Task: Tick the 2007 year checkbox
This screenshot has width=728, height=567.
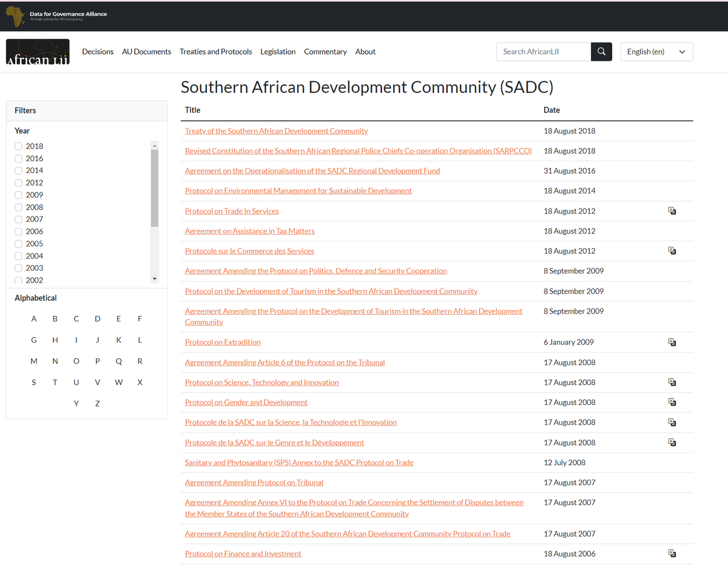Action: tap(19, 219)
